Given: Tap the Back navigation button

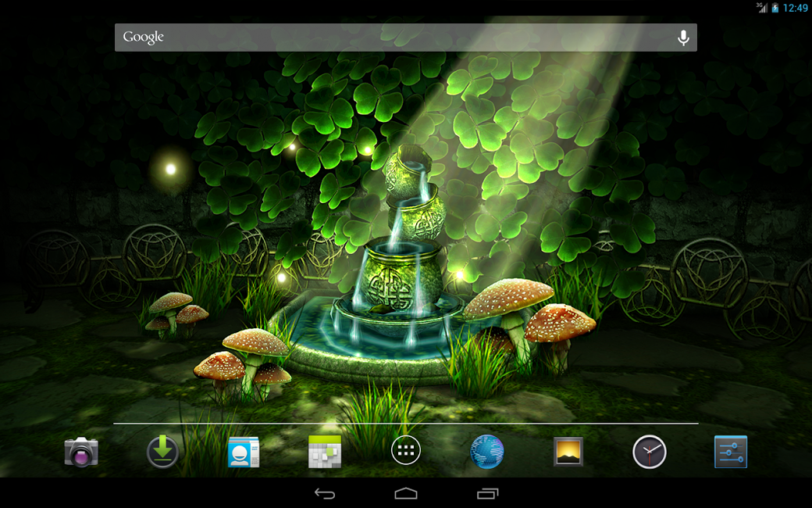Looking at the screenshot, I should coord(325,493).
